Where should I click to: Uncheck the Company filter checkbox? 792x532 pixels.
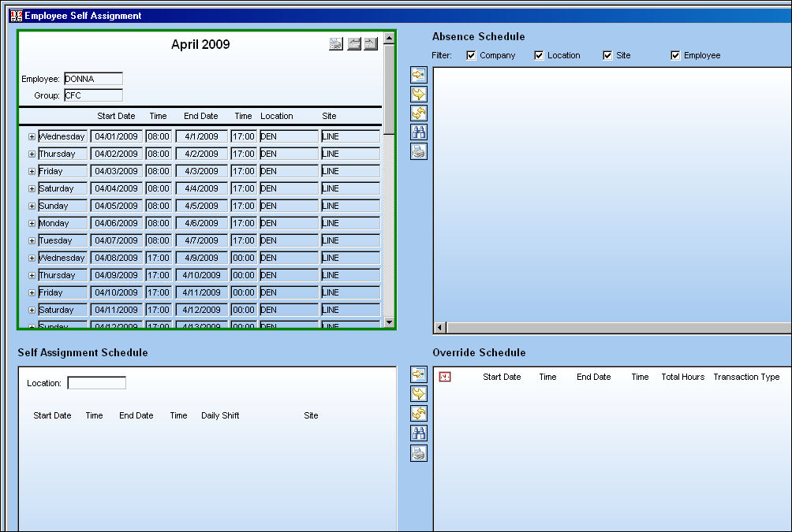(x=471, y=55)
